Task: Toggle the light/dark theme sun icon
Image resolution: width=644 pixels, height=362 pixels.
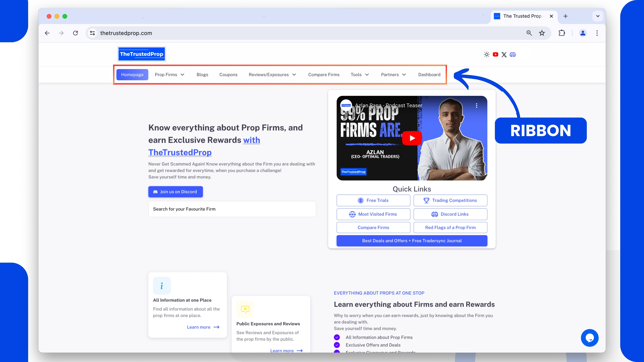Action: [x=487, y=54]
